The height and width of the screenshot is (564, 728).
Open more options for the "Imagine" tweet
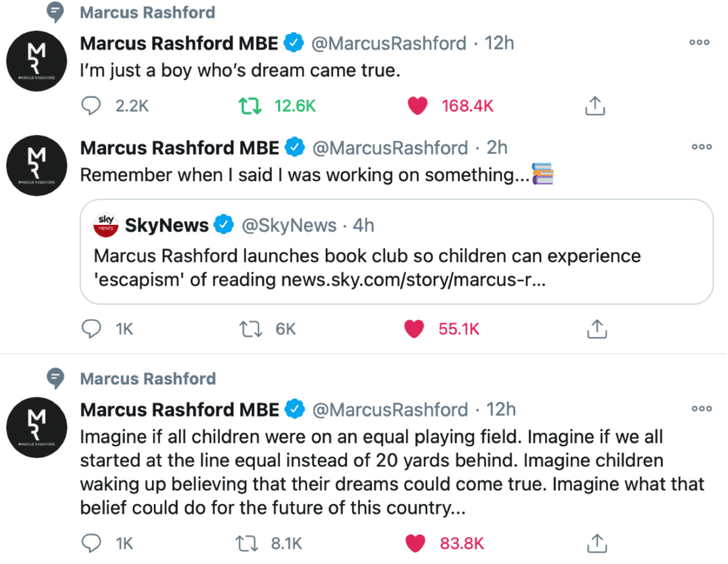700,409
